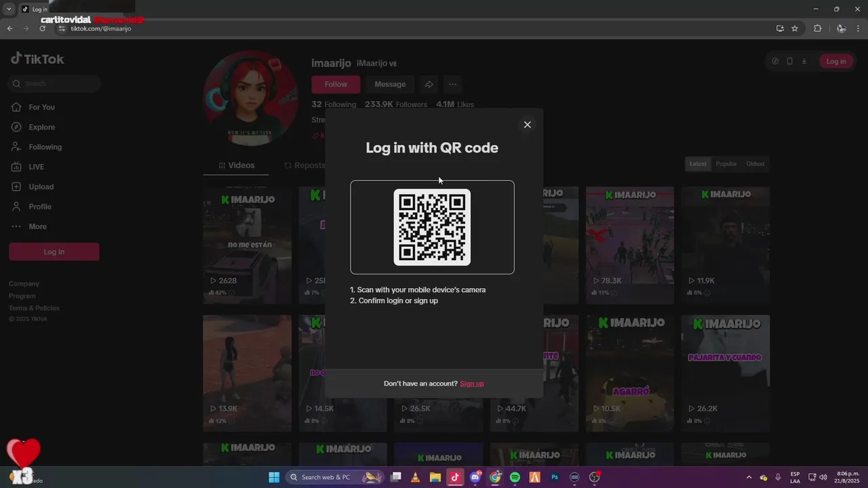The height and width of the screenshot is (488, 868).
Task: Expand Terms & Policies footer section
Action: (x=34, y=308)
